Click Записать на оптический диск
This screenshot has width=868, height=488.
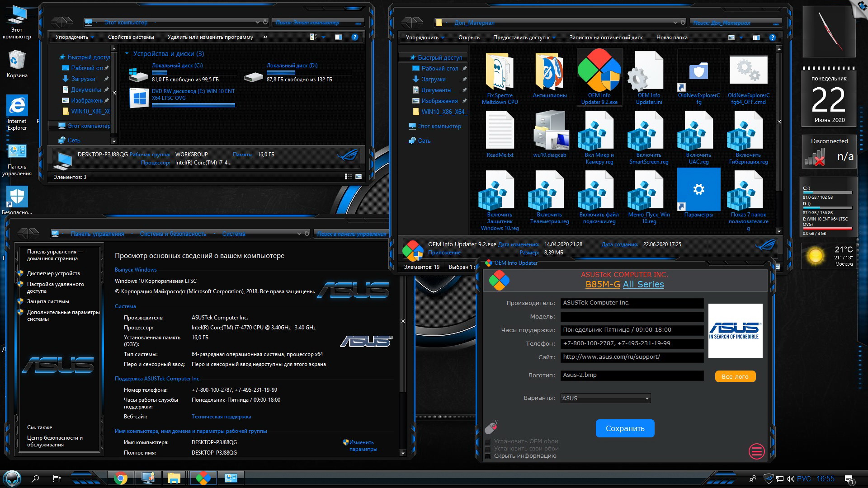click(606, 38)
